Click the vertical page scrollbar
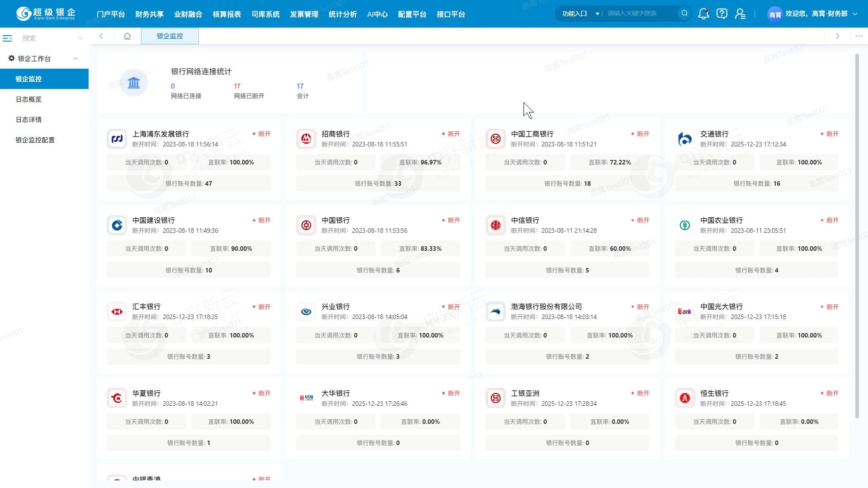The image size is (868, 488). coord(857,235)
